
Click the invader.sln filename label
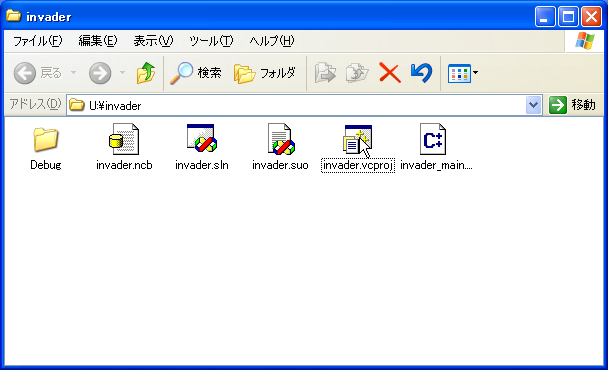point(202,165)
